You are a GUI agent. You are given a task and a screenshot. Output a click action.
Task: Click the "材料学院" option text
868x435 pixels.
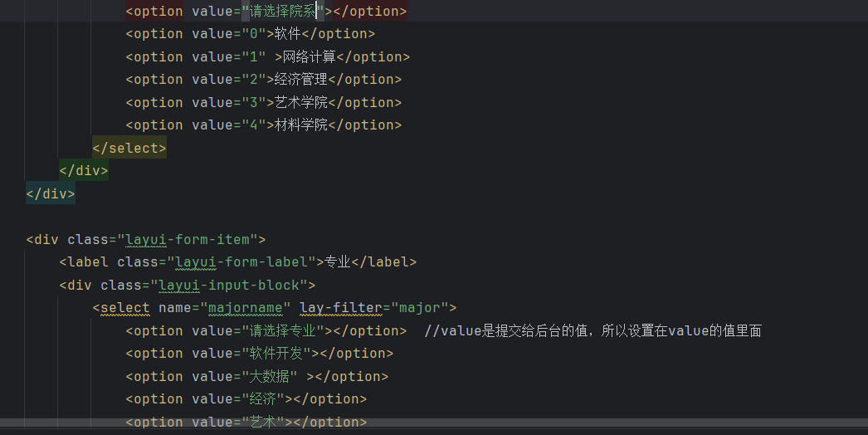pyautogui.click(x=301, y=125)
